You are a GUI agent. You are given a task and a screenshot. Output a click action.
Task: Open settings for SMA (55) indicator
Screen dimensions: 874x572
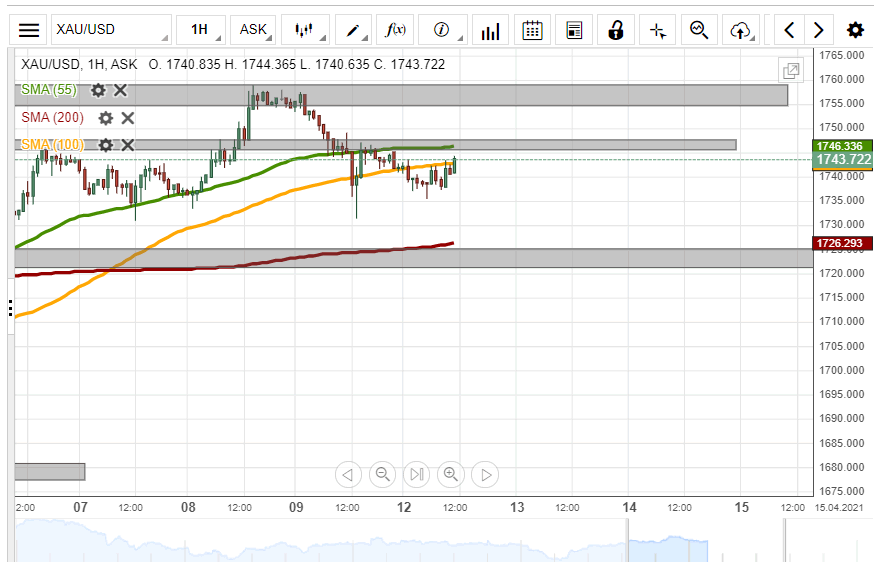[x=98, y=90]
